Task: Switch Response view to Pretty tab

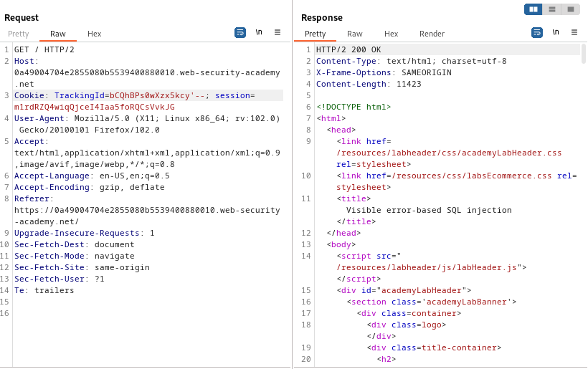Action: tap(315, 34)
